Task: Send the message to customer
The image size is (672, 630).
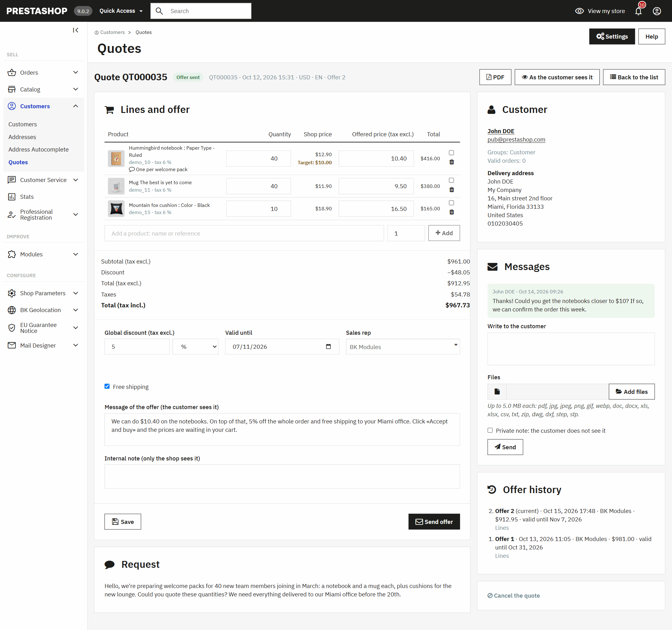Action: (x=505, y=447)
